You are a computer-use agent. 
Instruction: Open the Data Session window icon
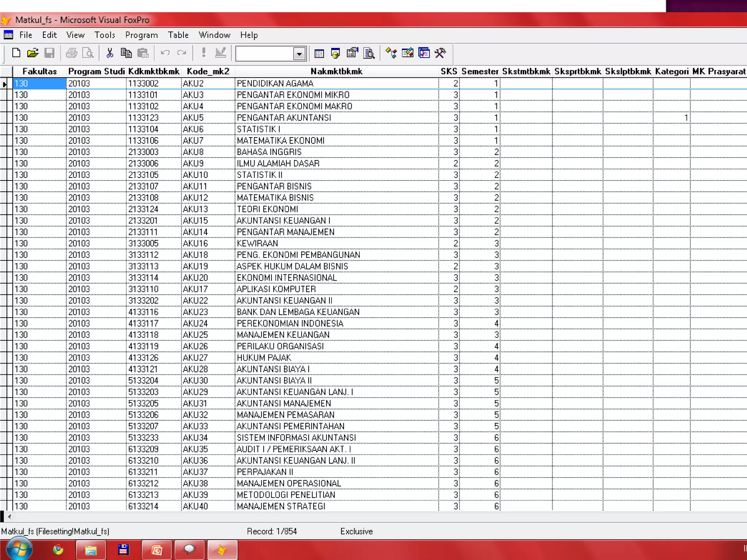pos(336,54)
